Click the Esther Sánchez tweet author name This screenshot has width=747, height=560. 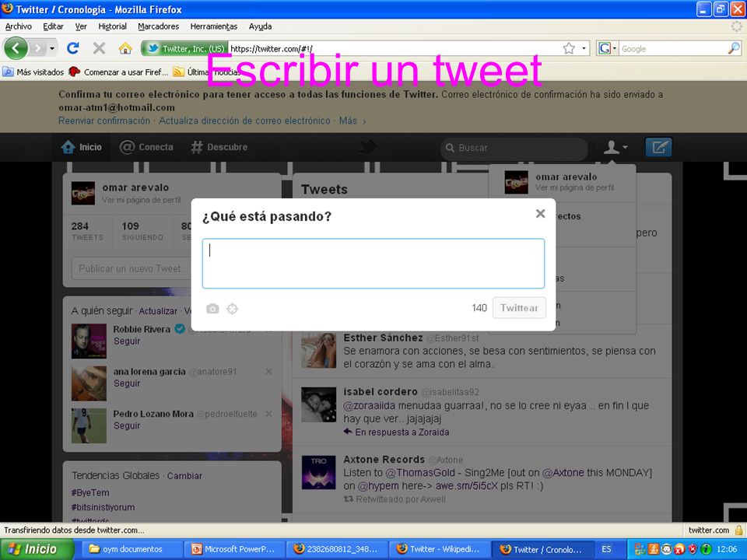(x=383, y=338)
